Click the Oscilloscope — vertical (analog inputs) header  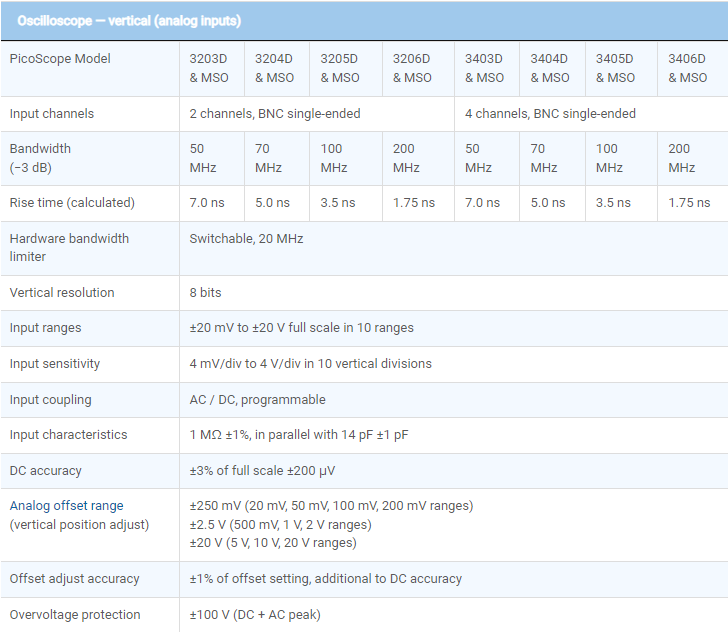click(x=129, y=21)
